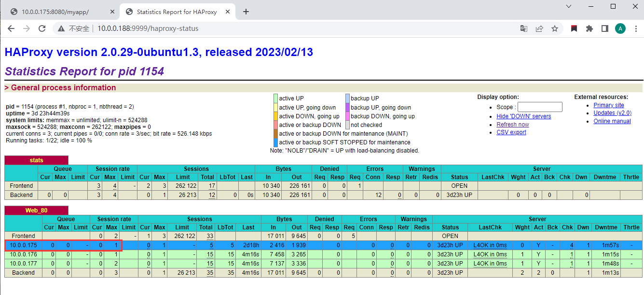Click the HAProxy version 2.0.29 title
The width and height of the screenshot is (644, 295).
click(159, 52)
